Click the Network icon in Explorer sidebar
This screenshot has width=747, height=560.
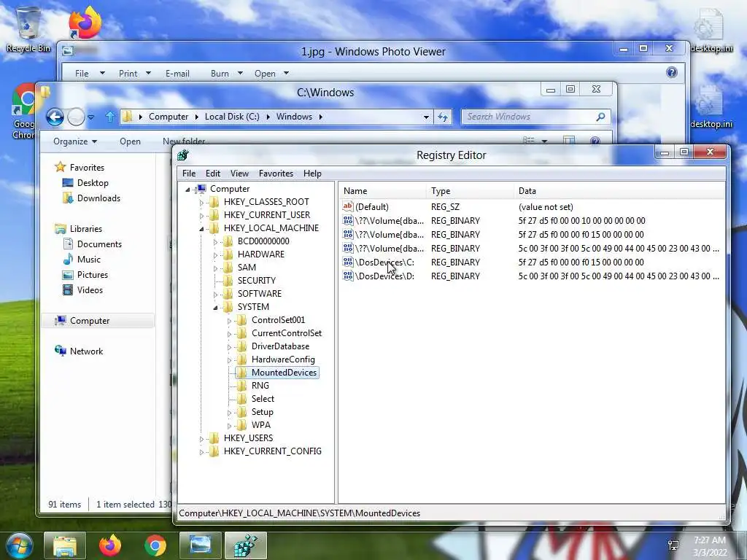point(61,351)
